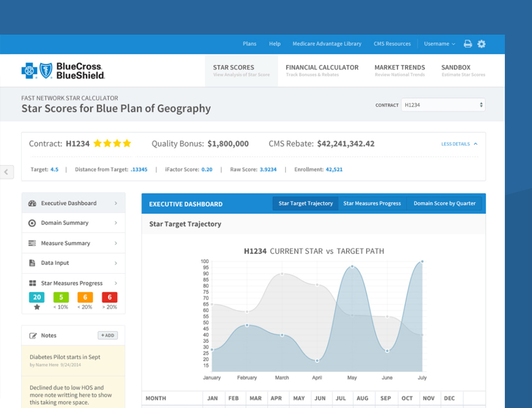This screenshot has height=408, width=532.
Task: Click the Executive Dashboard gauge icon
Action: (x=32, y=203)
